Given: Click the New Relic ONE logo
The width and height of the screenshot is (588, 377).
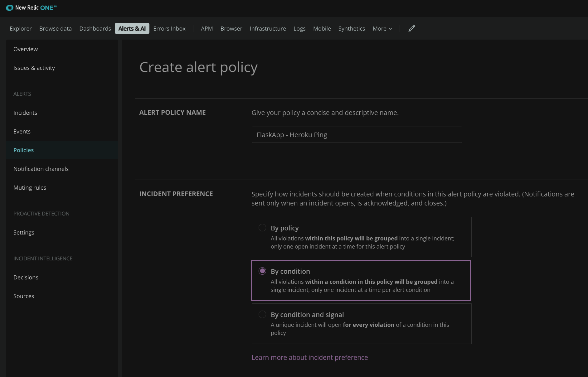Looking at the screenshot, I should click(x=32, y=8).
